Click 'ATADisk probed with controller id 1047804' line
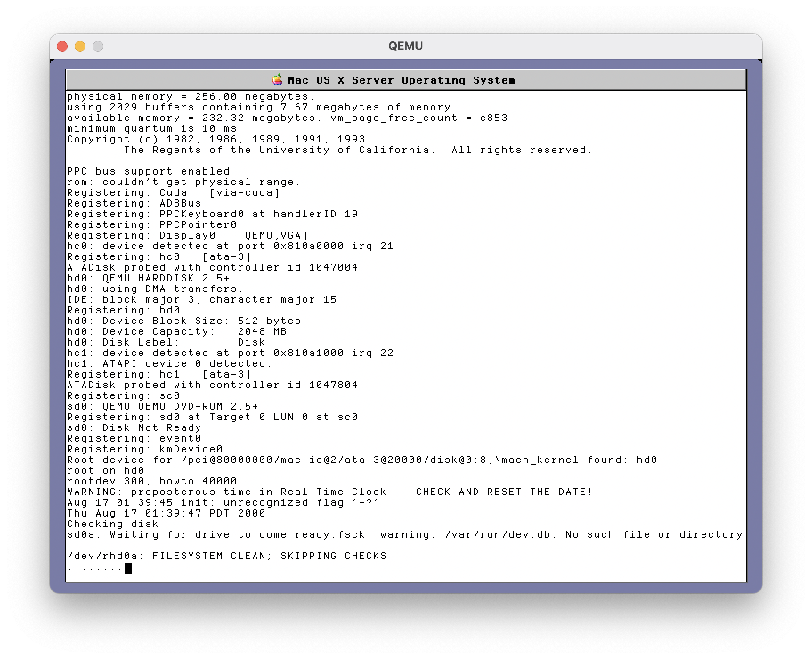 [212, 385]
